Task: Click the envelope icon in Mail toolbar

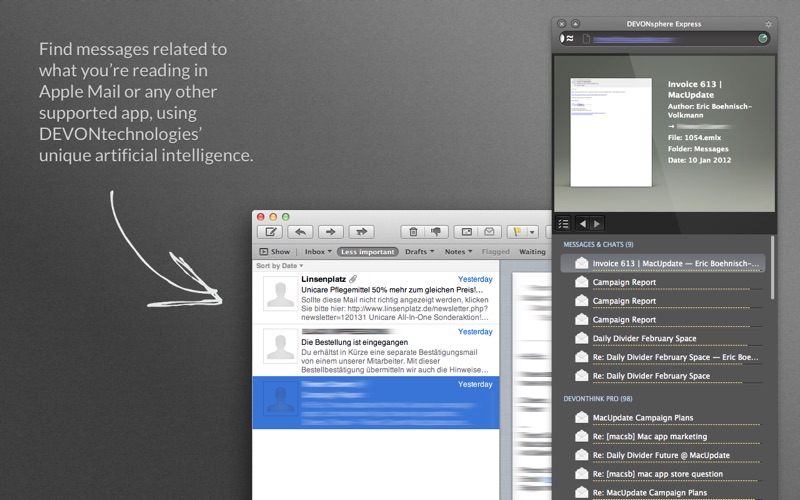Action: click(489, 232)
